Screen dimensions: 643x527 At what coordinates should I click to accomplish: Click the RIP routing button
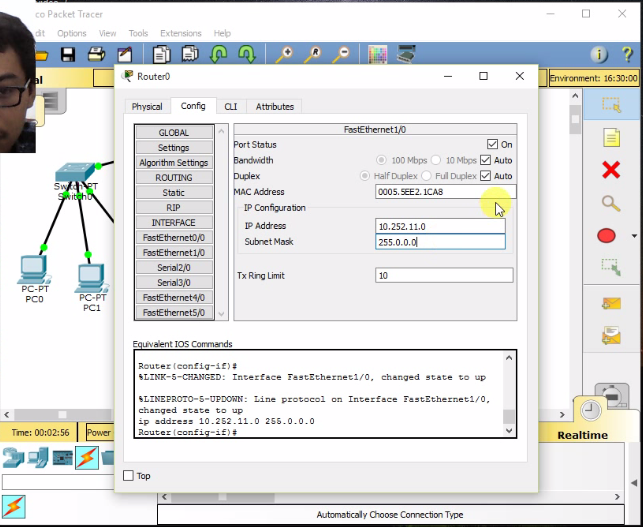tap(174, 208)
